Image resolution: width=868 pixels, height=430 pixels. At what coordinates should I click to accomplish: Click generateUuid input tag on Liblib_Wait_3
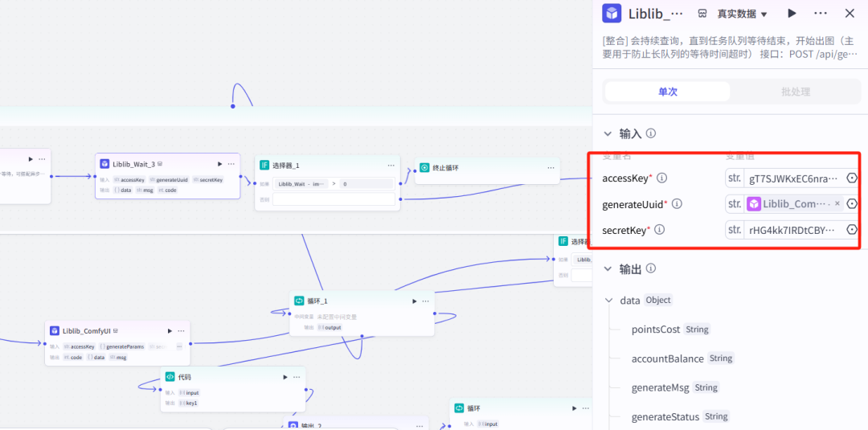click(x=170, y=180)
